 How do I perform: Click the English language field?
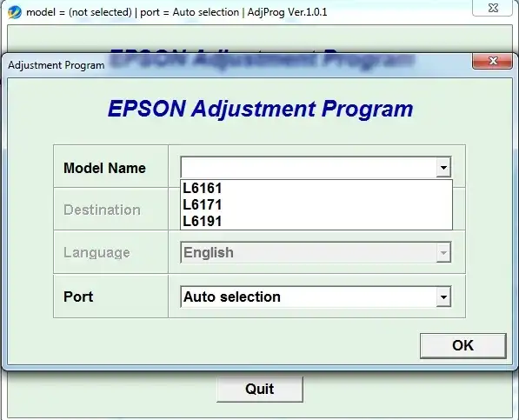point(316,253)
